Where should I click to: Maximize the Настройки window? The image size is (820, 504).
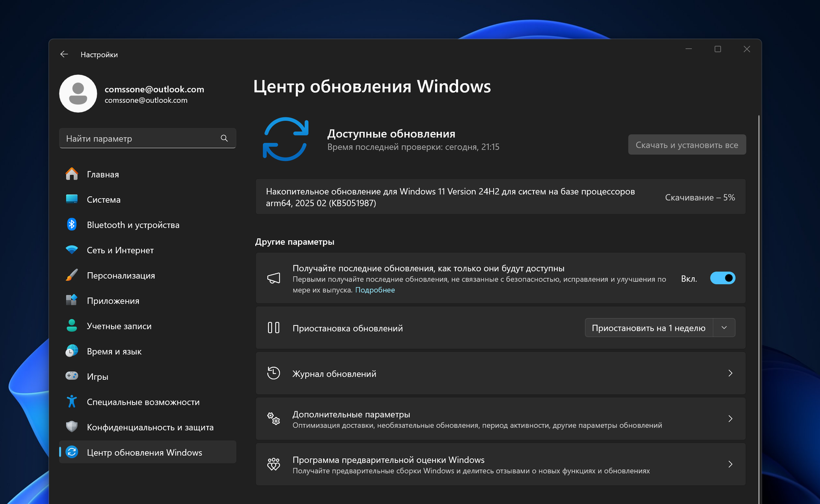coord(718,49)
